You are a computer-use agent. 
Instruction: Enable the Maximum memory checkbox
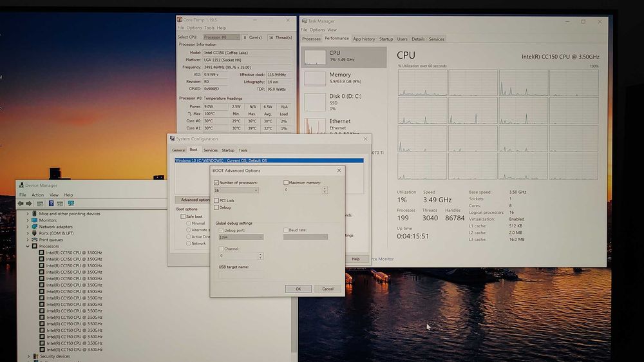[286, 182]
